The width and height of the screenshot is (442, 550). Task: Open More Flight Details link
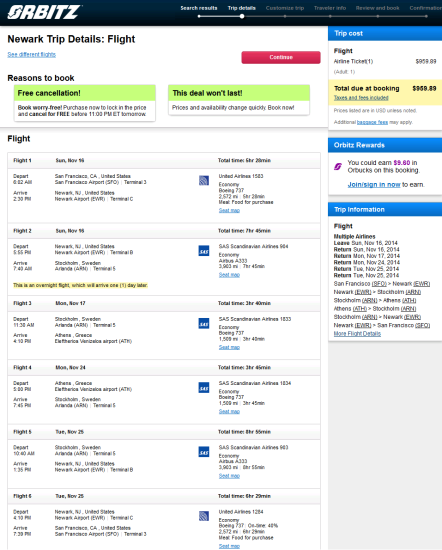pos(357,334)
